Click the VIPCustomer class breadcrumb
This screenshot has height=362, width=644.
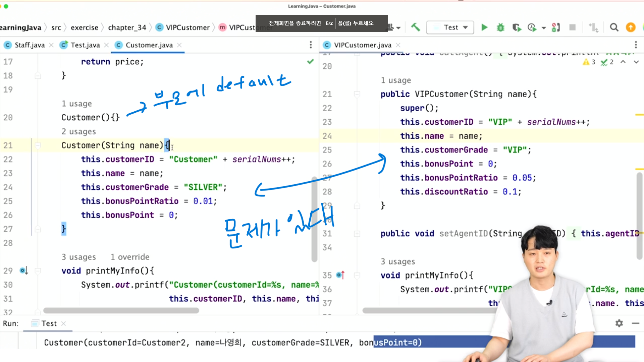pos(187,27)
